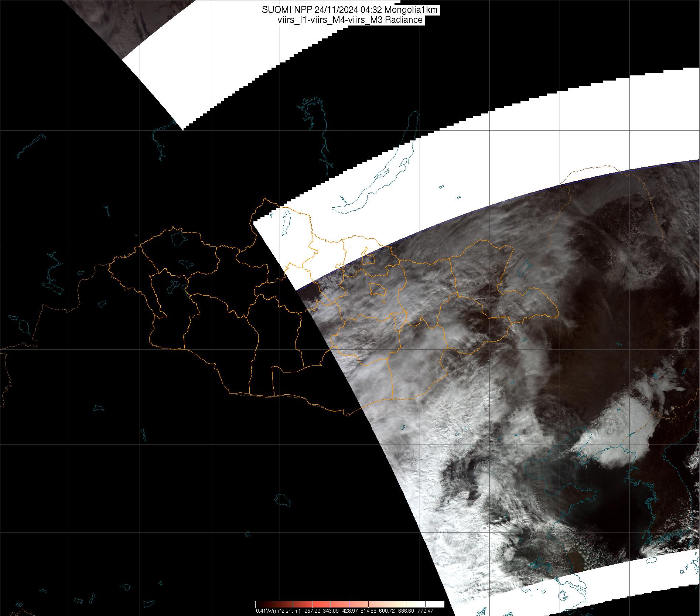The image size is (700, 616).
Task: Click the -0.41W/(m^2.sr.um) colorbar unit label
Action: pos(277,611)
